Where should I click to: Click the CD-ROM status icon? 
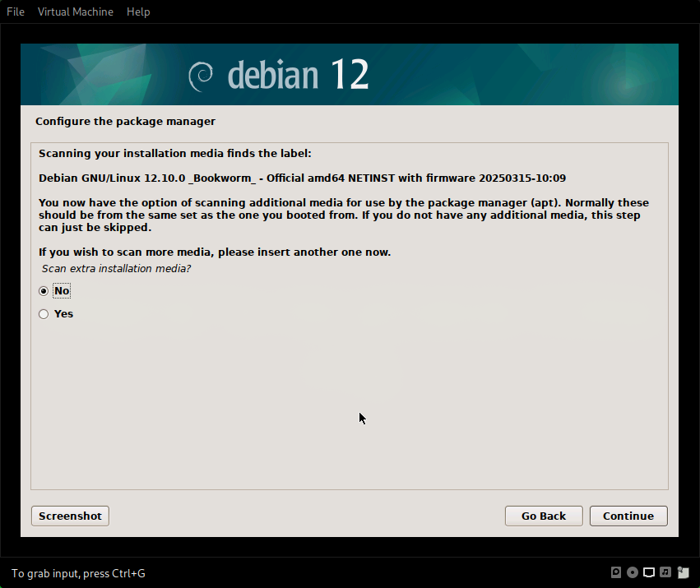pos(633,572)
